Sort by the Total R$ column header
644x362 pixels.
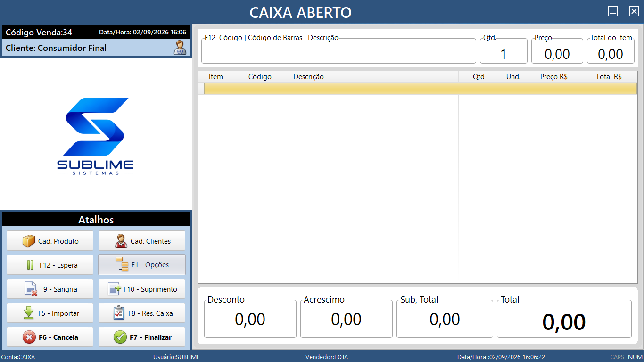tap(609, 77)
